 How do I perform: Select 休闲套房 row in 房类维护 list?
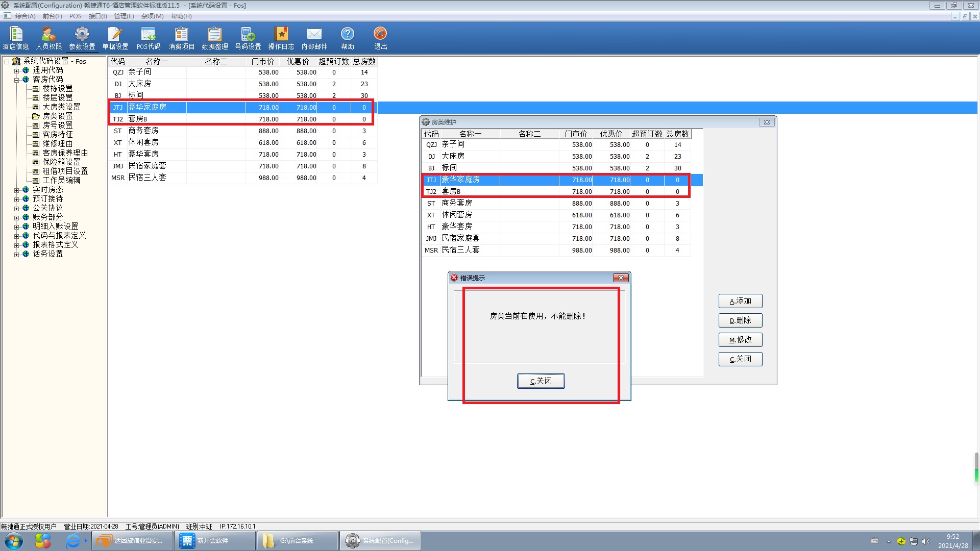(556, 215)
